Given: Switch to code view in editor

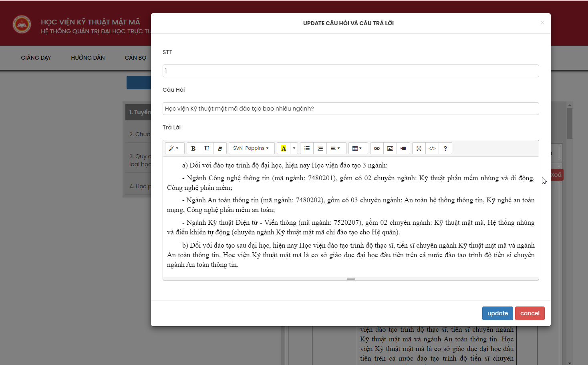Looking at the screenshot, I should pyautogui.click(x=432, y=148).
